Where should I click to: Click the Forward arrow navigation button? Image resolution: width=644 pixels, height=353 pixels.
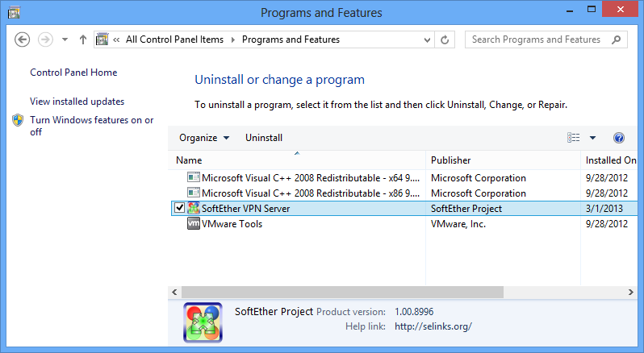[45, 39]
